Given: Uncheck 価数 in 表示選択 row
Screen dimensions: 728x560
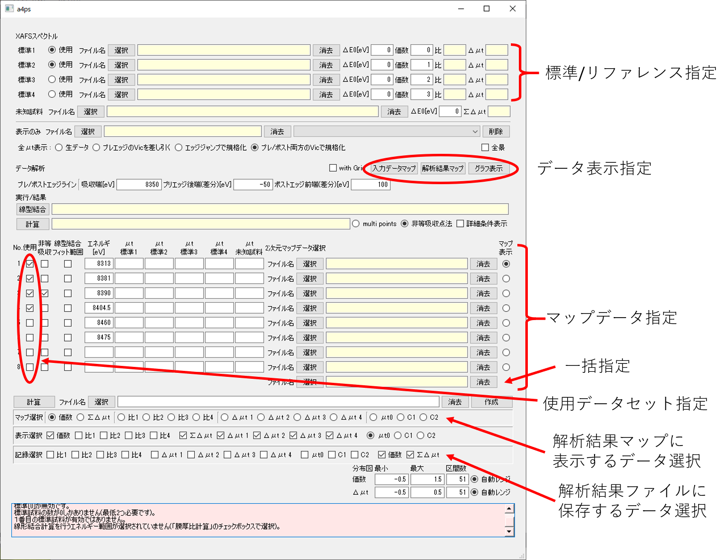Looking at the screenshot, I should click(x=50, y=436).
